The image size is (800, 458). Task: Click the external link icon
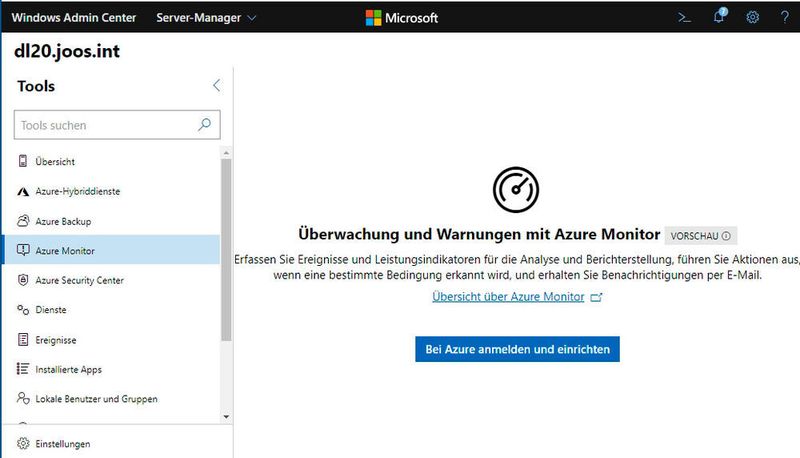click(x=596, y=297)
